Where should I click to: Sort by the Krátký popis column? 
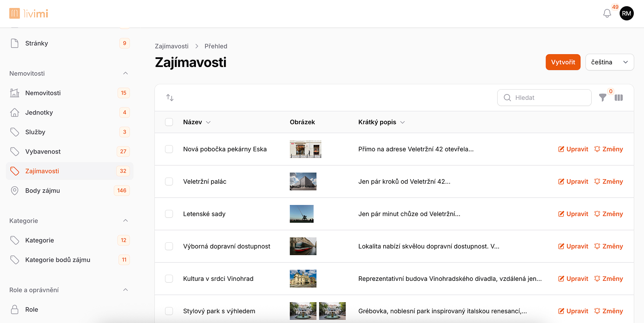point(381,122)
